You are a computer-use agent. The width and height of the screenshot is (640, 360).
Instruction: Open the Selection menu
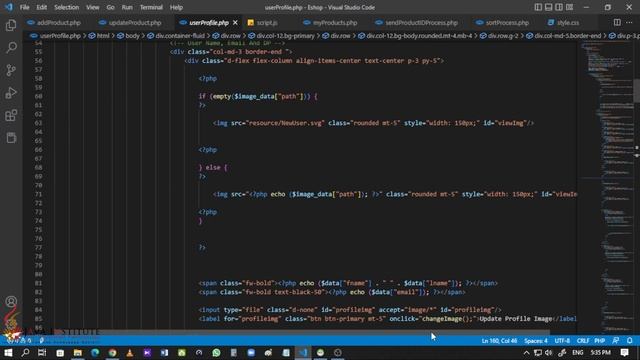click(67, 7)
